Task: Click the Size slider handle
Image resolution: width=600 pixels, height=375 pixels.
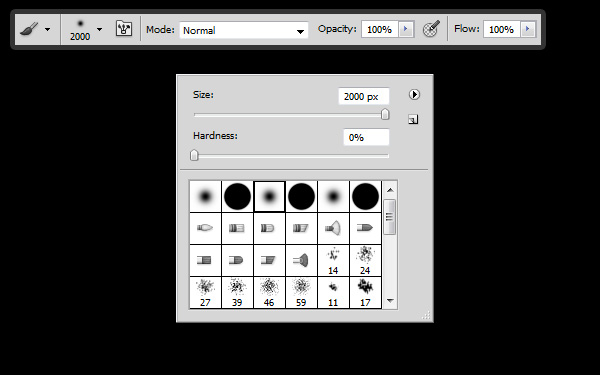Action: coord(385,114)
